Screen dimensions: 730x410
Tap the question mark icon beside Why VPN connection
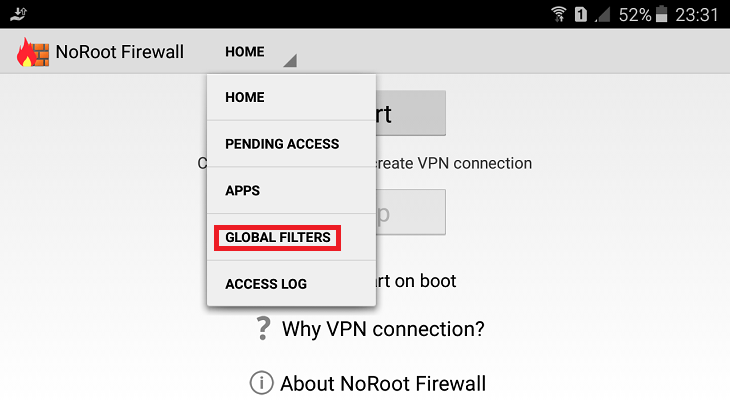coord(263,329)
